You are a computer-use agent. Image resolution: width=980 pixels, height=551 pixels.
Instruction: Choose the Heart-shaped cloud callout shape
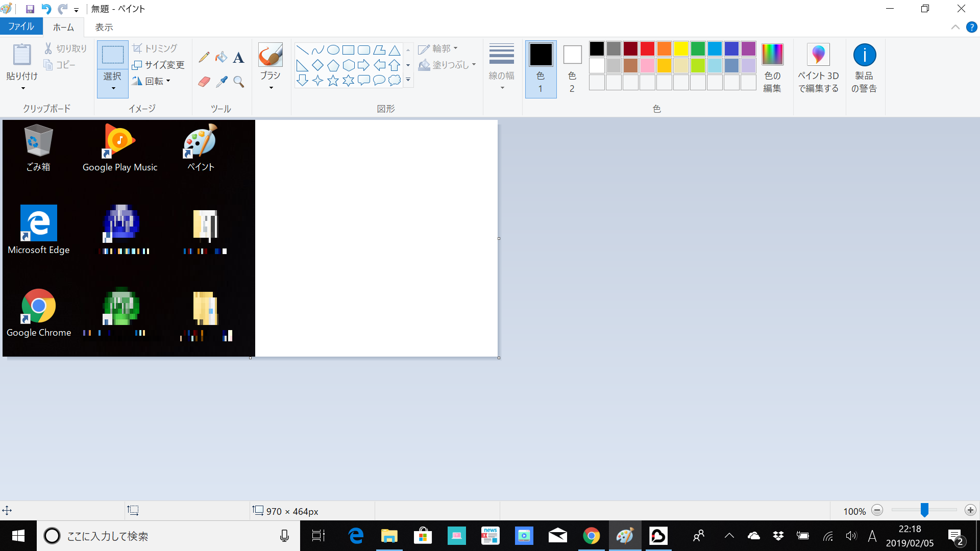[394, 81]
